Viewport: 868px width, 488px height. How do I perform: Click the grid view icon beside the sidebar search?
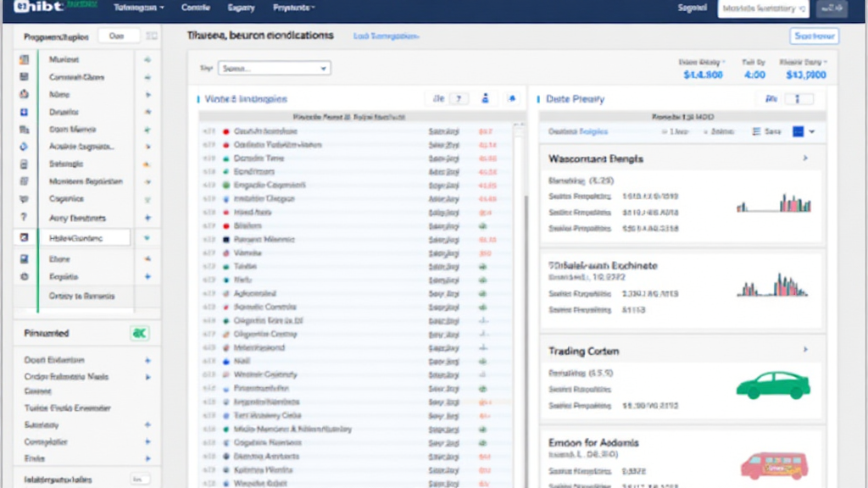[x=151, y=36]
